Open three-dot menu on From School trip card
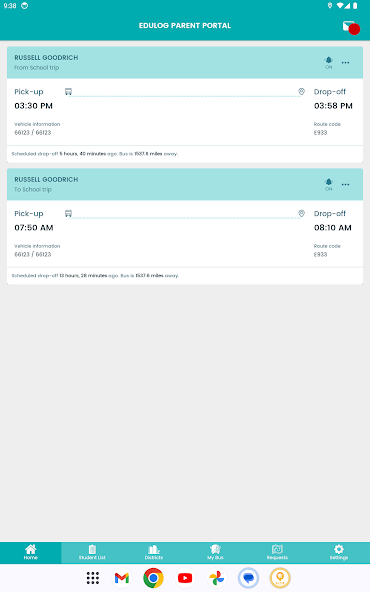370x592 pixels. click(345, 63)
